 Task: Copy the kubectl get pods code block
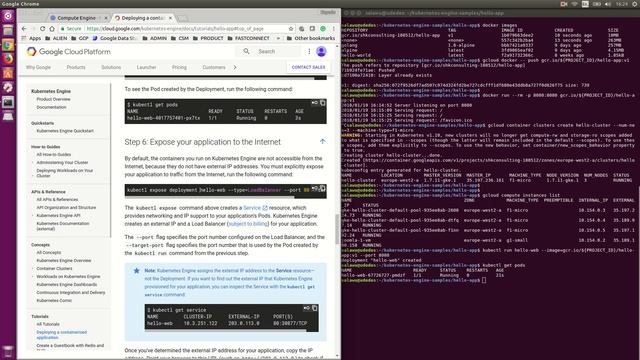click(322, 103)
